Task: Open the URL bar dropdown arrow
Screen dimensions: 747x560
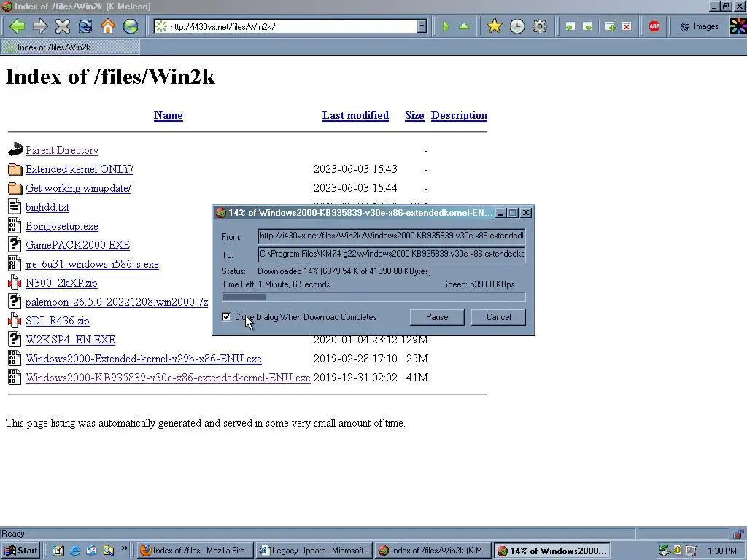Action: pos(422,27)
